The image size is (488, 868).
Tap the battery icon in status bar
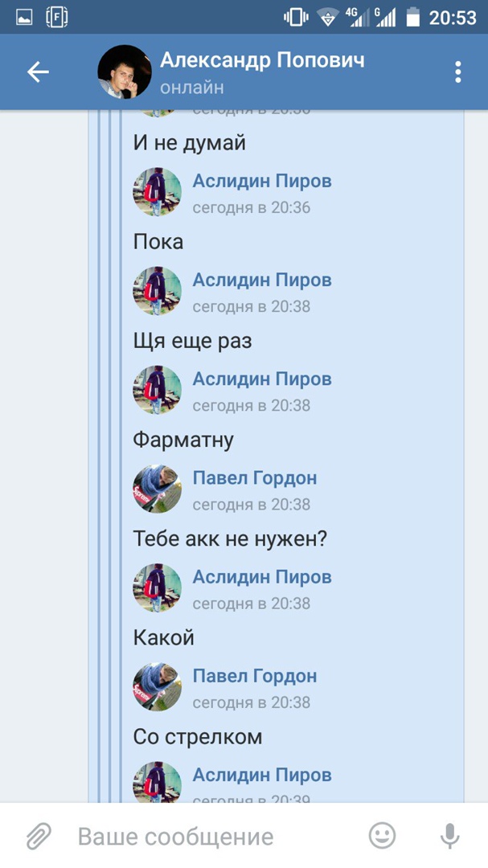click(x=412, y=18)
